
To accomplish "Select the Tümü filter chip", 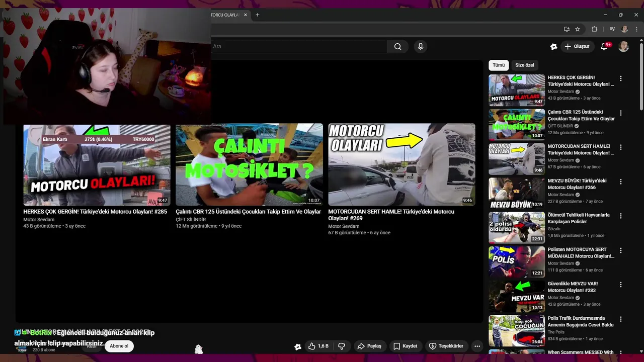I will click(499, 65).
